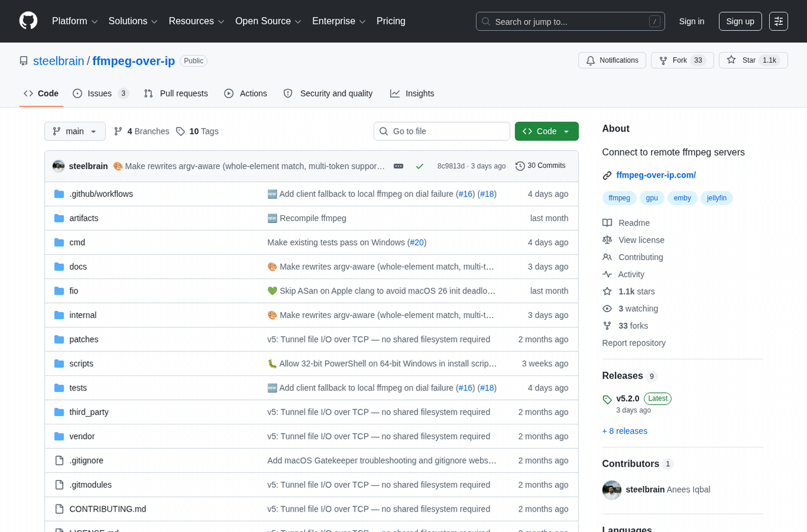Click steelbrain avatar in latest commit row
This screenshot has height=532, width=807.
59,166
